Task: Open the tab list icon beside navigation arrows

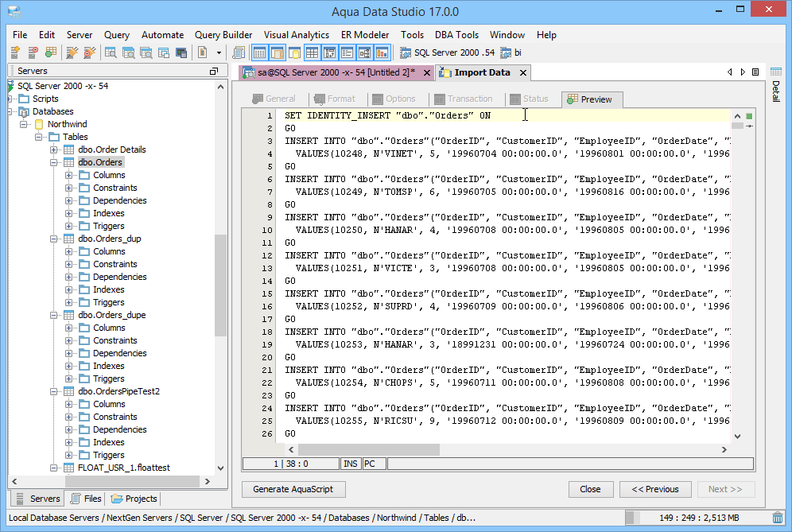Action: [755, 72]
